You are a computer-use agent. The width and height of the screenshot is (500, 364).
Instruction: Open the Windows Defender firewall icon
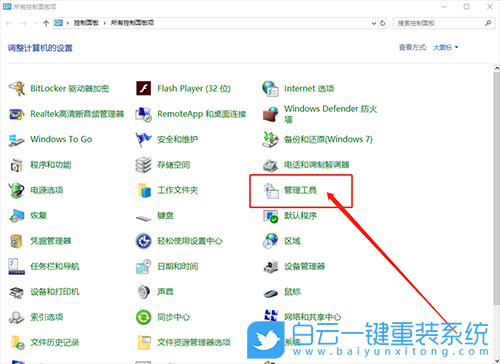(270, 114)
